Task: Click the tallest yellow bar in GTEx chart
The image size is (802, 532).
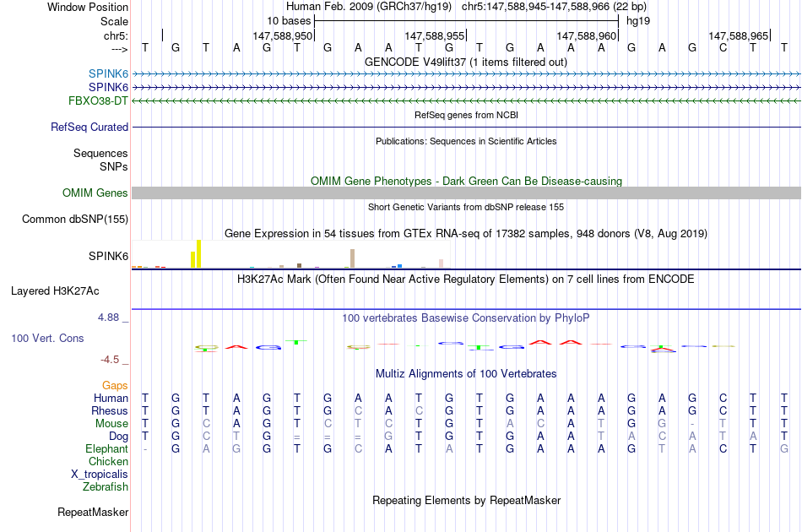Action: [199, 253]
